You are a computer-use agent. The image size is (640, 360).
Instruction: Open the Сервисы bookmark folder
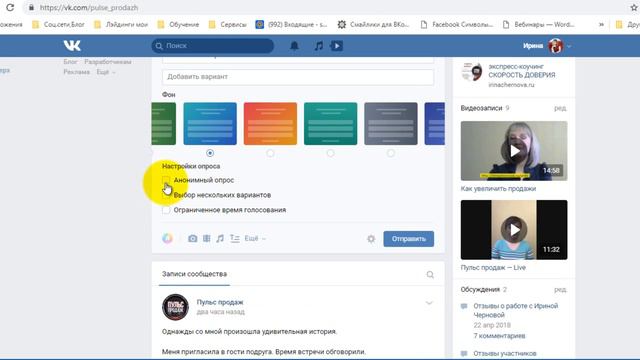coord(228,24)
